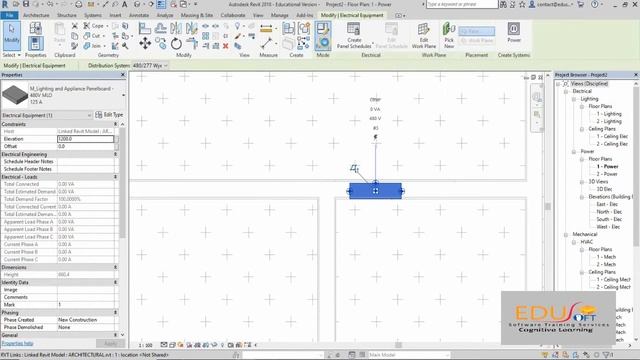Click the Properties help link
This screenshot has height=360, width=640.
(18, 343)
